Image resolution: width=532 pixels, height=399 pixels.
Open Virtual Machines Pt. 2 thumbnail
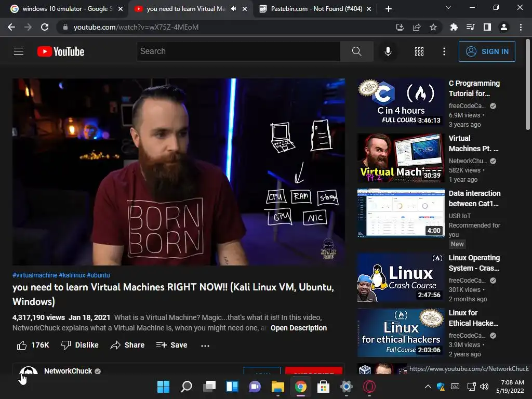pyautogui.click(x=401, y=158)
